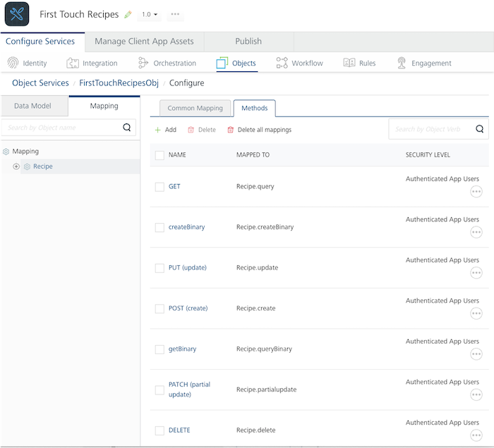Click the SECURITY LEVEL column header

(428, 155)
